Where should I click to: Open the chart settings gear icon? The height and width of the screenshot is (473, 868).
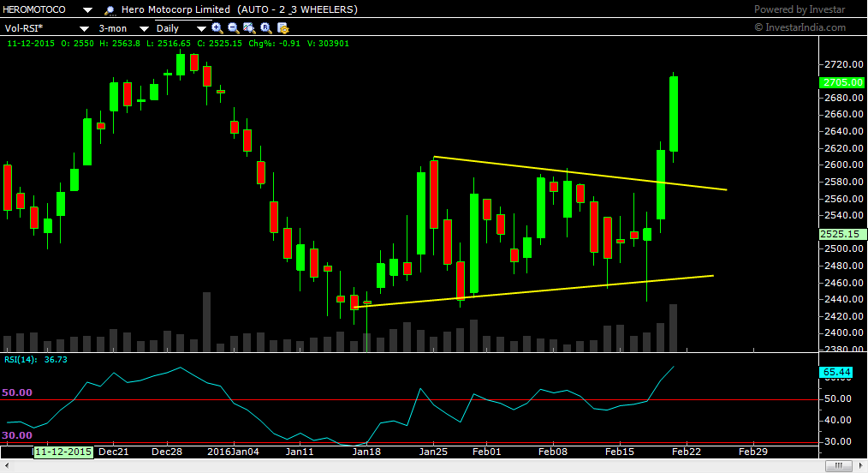tap(282, 28)
